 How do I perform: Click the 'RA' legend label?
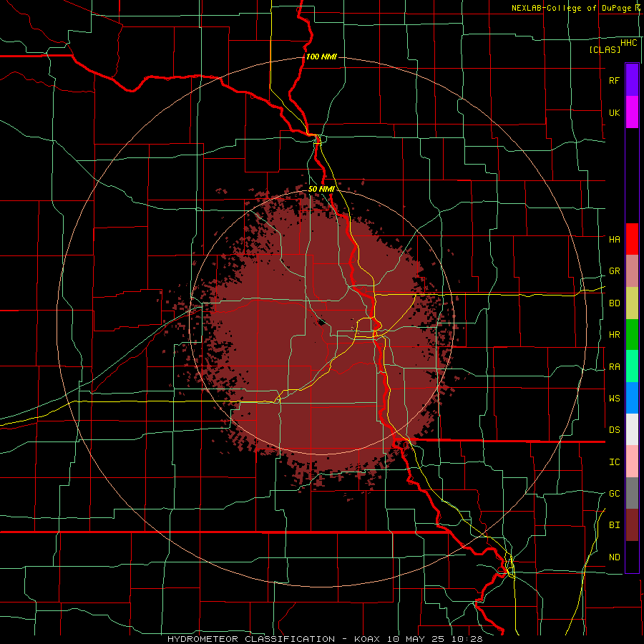coord(614,367)
